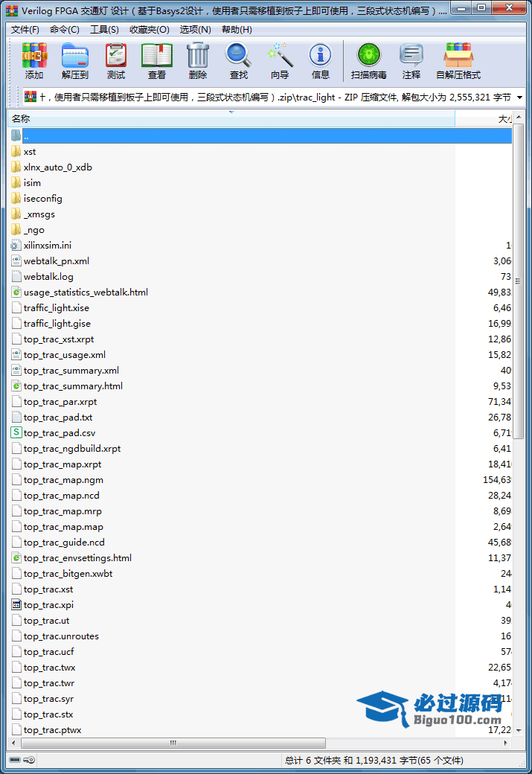532x774 pixels.
Task: Select the xst folder
Action: click(30, 152)
